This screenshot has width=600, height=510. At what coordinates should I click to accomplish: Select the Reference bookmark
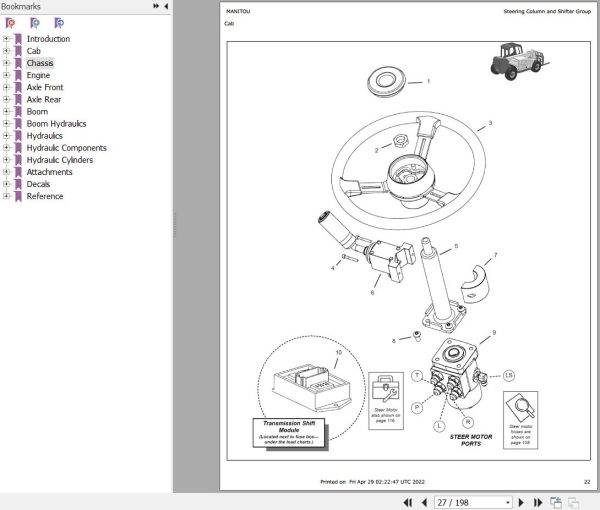pos(45,196)
